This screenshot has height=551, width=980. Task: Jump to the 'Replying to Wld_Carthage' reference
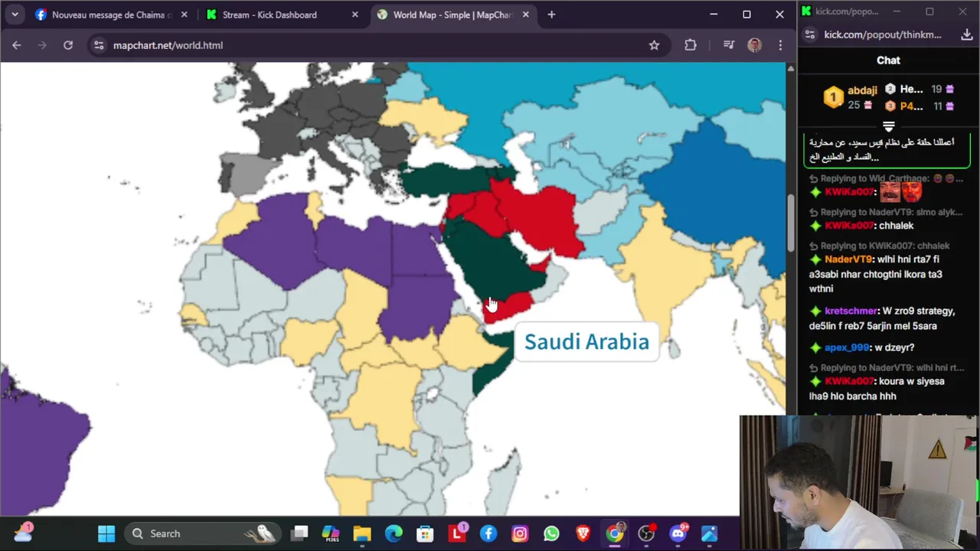coord(887,178)
